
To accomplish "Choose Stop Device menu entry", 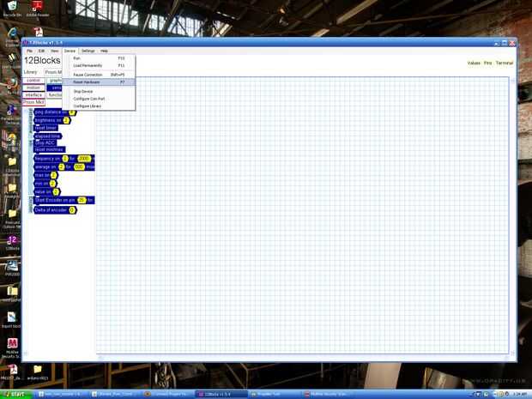I will coord(99,92).
